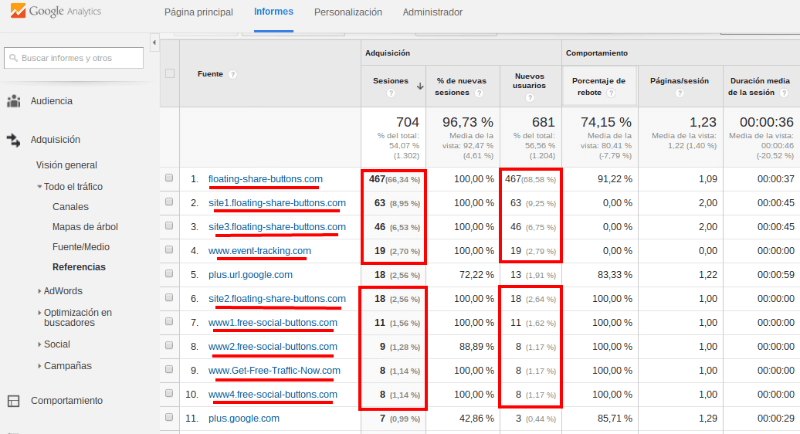The width and height of the screenshot is (800, 434).
Task: Open Referencias in sidebar
Action: tap(79, 267)
